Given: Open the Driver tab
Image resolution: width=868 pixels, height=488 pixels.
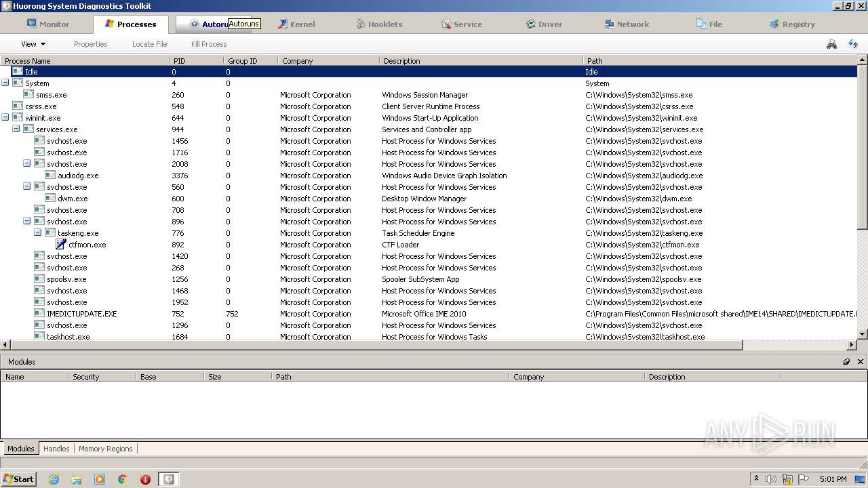Looking at the screenshot, I should click(x=544, y=24).
